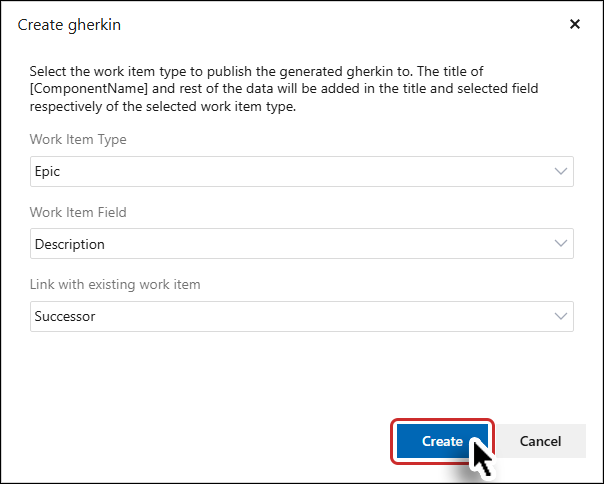The image size is (604, 484).
Task: Click the [ComponentName] text in instructions
Action: (89, 89)
